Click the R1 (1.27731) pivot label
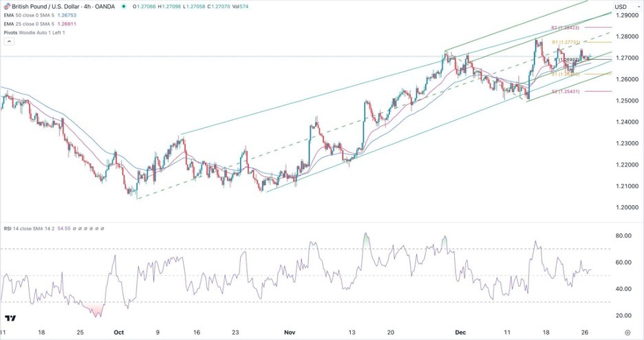 [566, 42]
